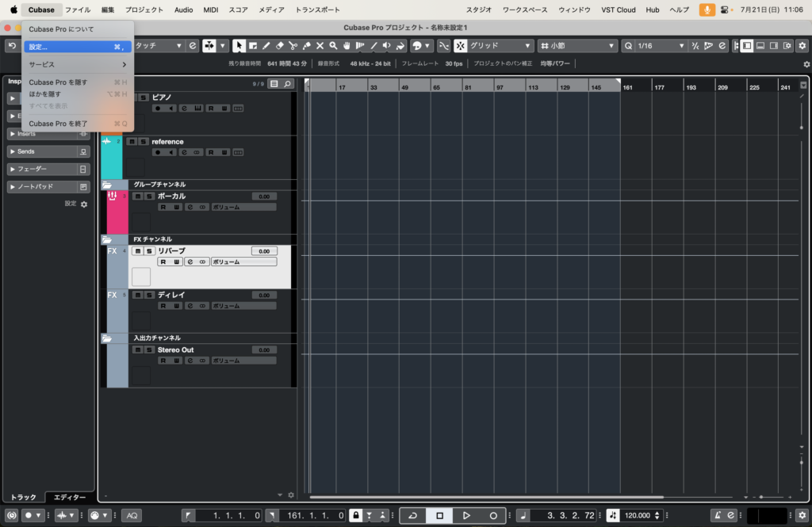Enable write automation on リバーブ track
The height and width of the screenshot is (527, 812).
coord(177,262)
